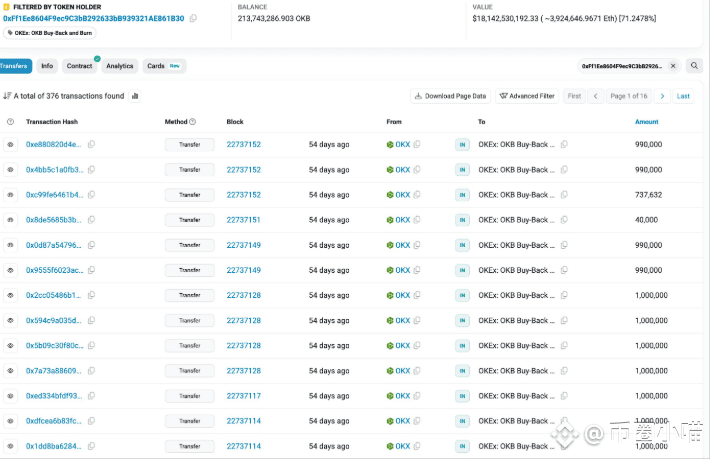Copy hash 0xc99fe5461b4 icon
The width and height of the screenshot is (712, 460).
(x=91, y=195)
